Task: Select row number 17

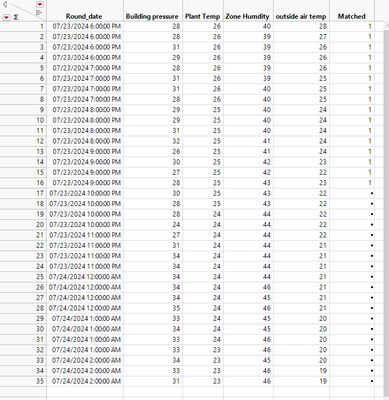Action: [23, 193]
